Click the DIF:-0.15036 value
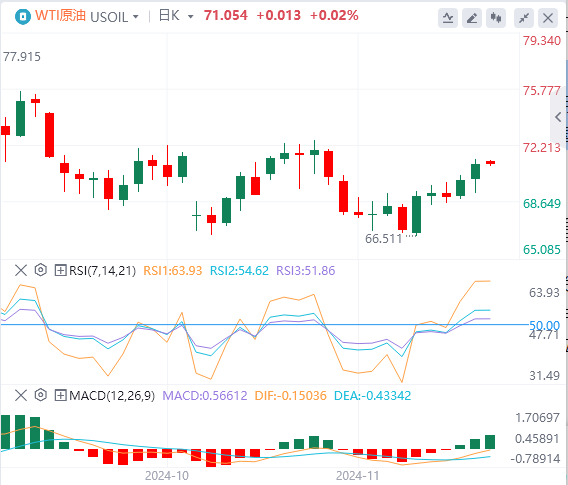568x485 pixels. coord(291,396)
